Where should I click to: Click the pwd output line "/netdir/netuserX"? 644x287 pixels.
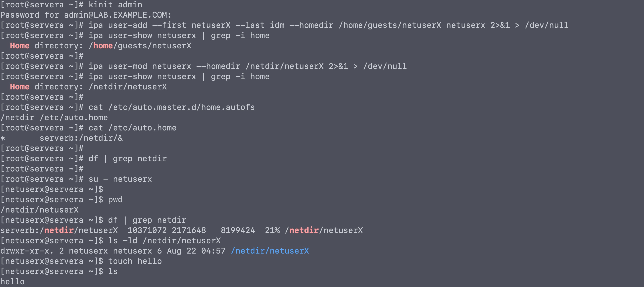39,210
